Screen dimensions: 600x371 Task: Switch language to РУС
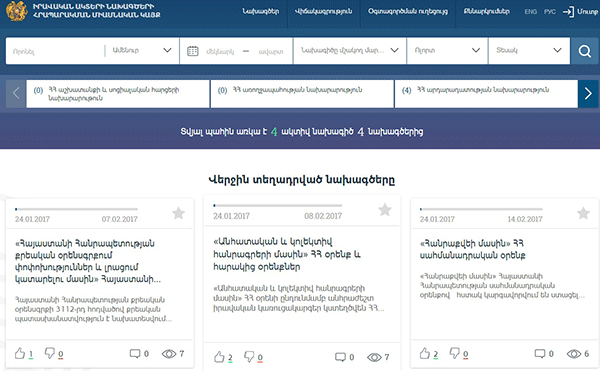click(x=549, y=12)
